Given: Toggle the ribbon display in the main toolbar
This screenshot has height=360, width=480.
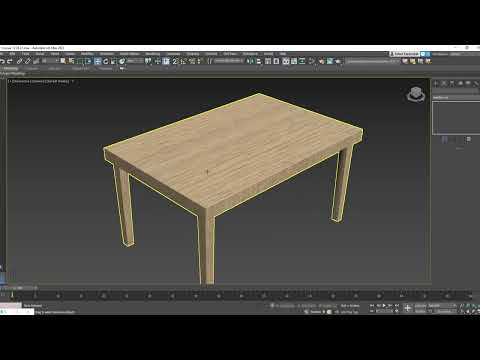Looking at the screenshot, I should [286, 61].
